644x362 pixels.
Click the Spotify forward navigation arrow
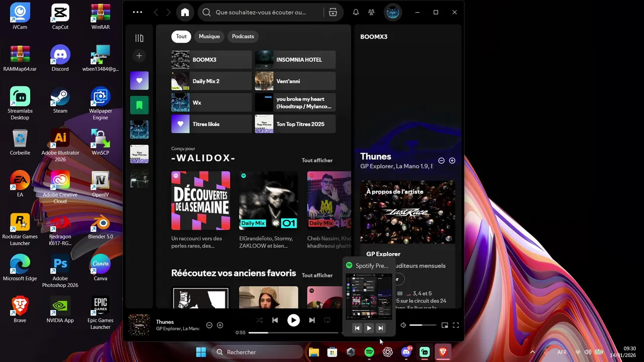(x=169, y=12)
